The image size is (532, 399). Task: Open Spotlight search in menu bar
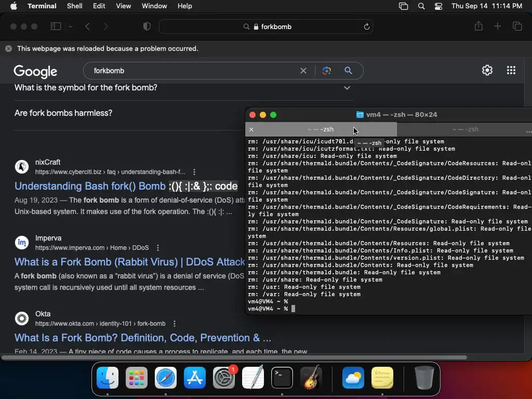[x=421, y=6]
